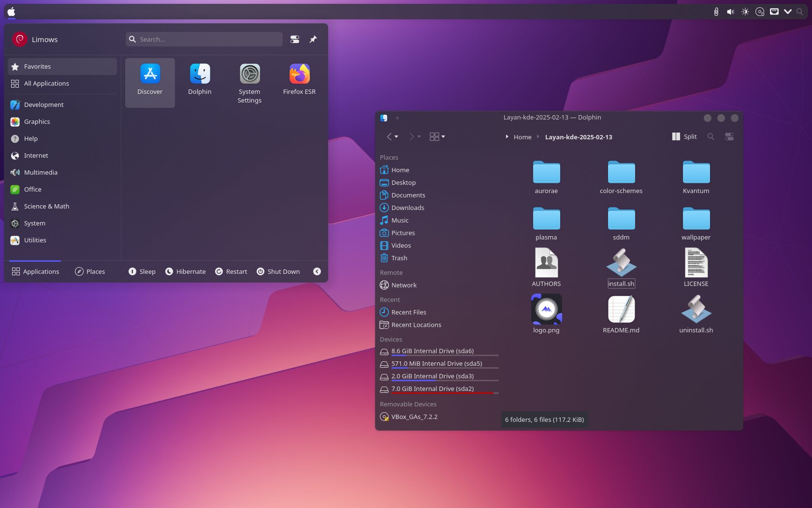Expand the view mode dropdown arrow
The width and height of the screenshot is (812, 508).
(443, 137)
